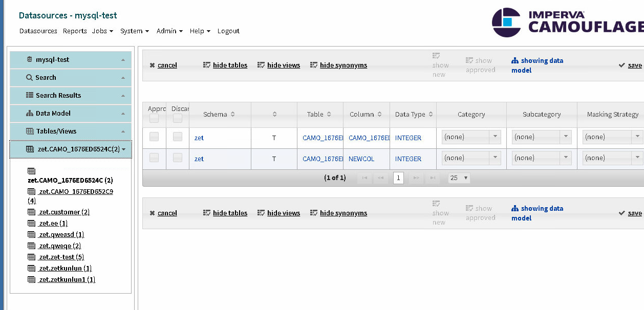644x310 pixels.
Task: Click showing data model in top toolbar
Action: 538,65
